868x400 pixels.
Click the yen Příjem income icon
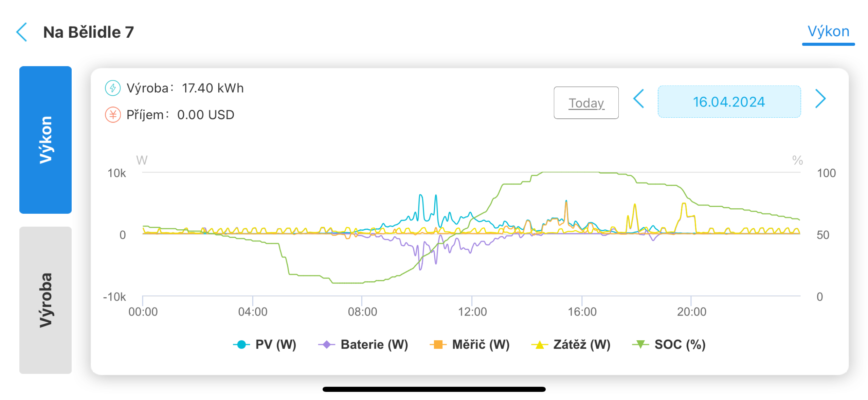(x=112, y=115)
